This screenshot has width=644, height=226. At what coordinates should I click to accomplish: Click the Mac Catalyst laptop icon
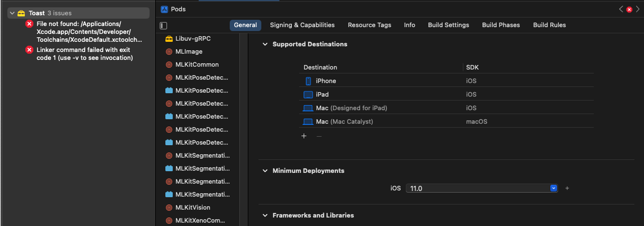tap(308, 121)
